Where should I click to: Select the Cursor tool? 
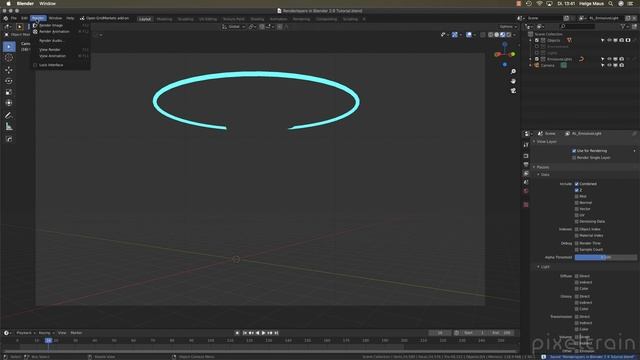click(9, 58)
